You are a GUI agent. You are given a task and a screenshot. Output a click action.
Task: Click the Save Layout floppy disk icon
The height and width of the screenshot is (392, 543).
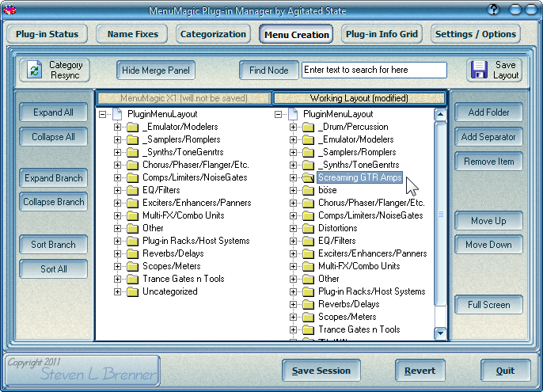(x=480, y=70)
